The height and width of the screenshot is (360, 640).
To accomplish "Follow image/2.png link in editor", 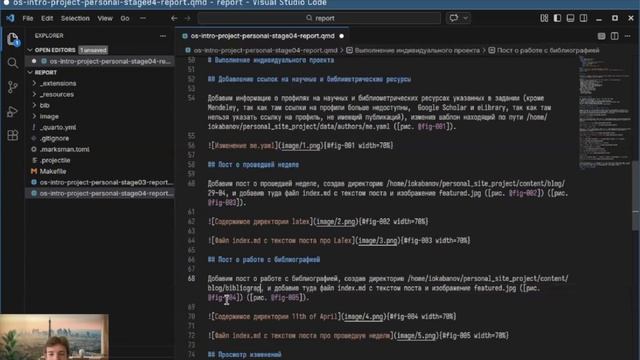I will point(336,222).
